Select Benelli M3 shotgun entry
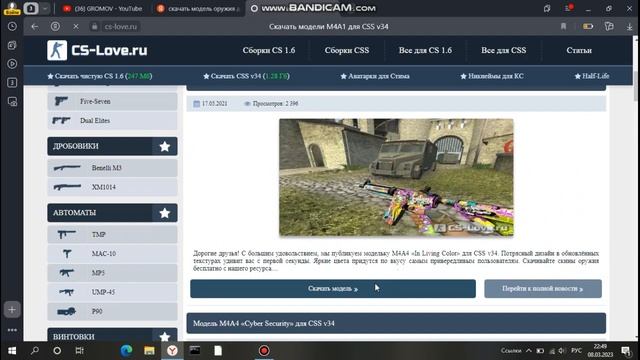640x360 pixels. (112, 168)
